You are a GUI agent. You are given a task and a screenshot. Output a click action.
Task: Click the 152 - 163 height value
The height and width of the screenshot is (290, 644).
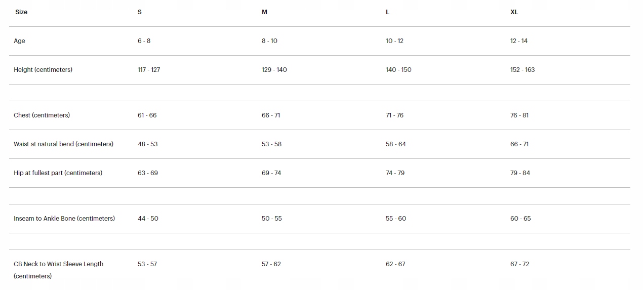click(522, 70)
